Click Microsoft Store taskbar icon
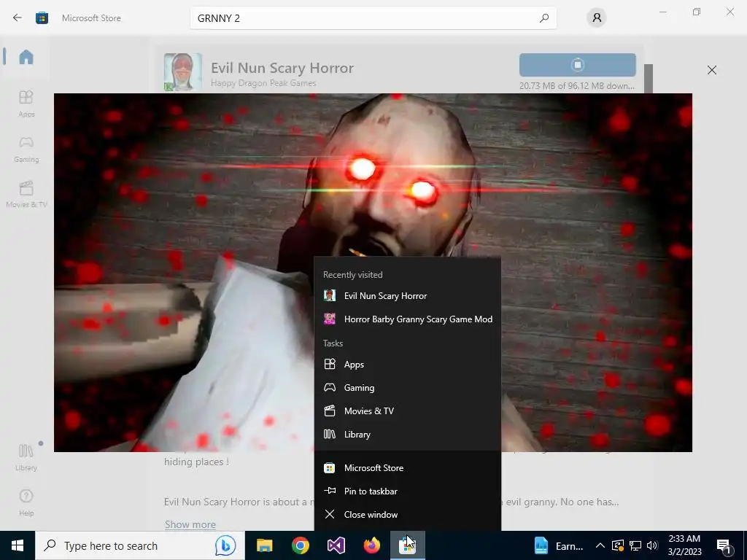 point(407,545)
